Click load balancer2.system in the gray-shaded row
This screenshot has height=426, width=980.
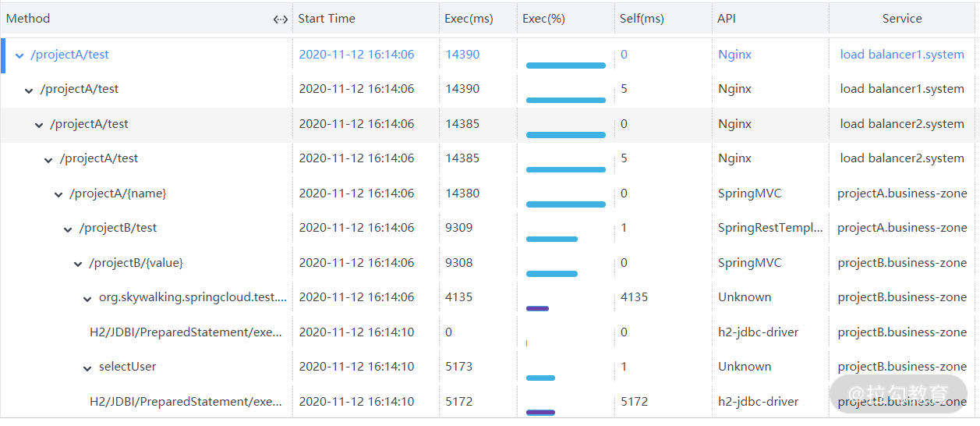(x=902, y=124)
